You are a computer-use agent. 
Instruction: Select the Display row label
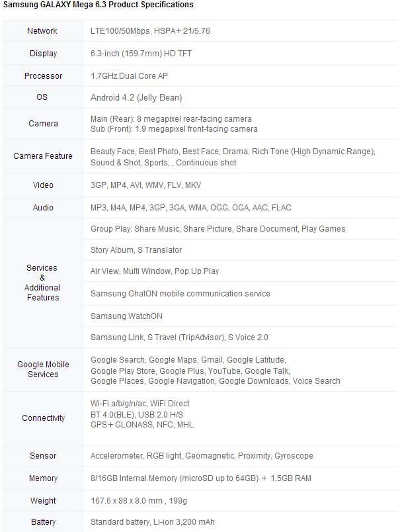click(x=43, y=54)
